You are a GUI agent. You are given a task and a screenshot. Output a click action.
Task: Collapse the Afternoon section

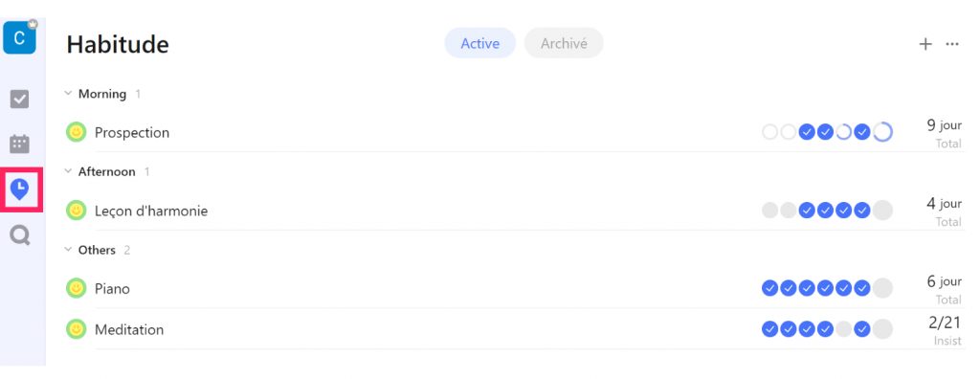click(x=68, y=171)
